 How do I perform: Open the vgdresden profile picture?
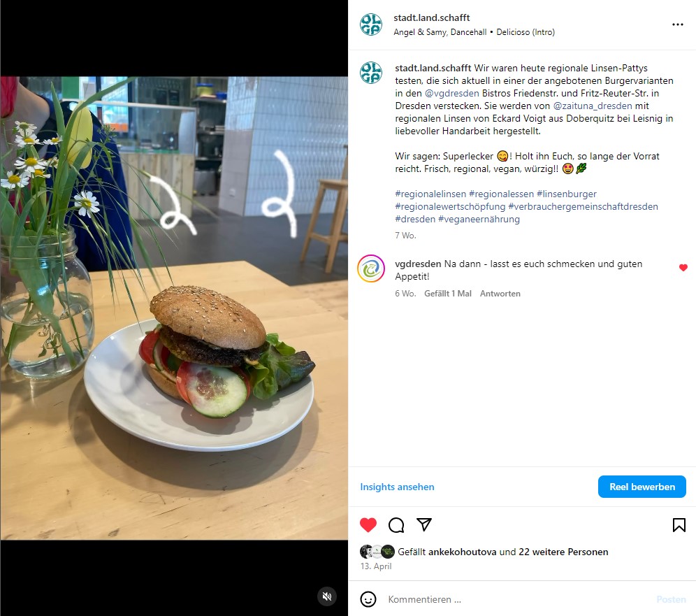371,268
